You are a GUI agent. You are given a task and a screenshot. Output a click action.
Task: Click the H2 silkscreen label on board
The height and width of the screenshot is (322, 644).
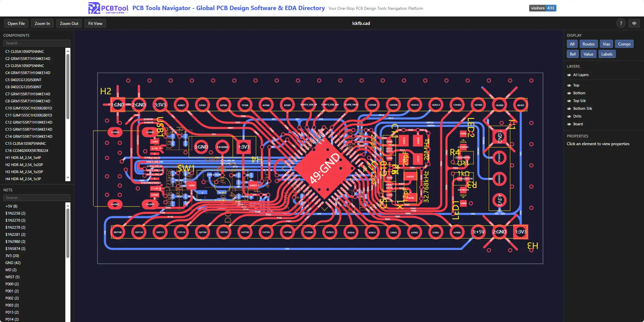pyautogui.click(x=105, y=91)
